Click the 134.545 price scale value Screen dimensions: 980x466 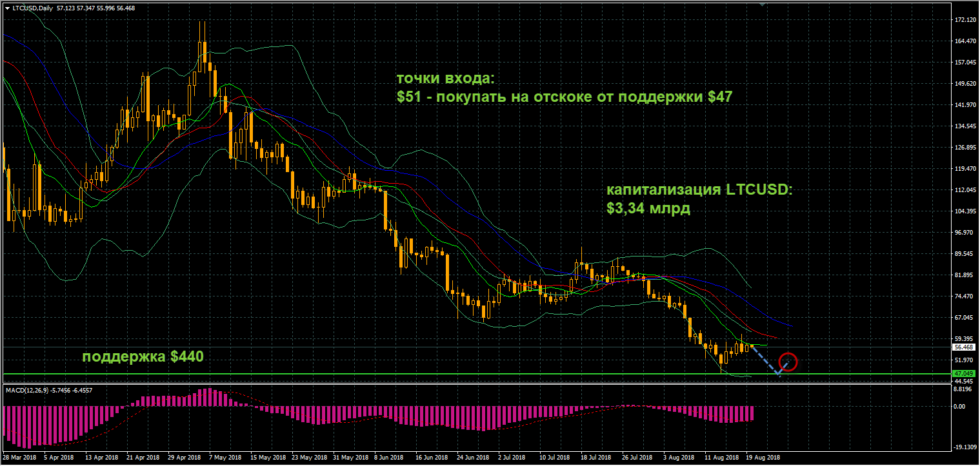coord(964,126)
